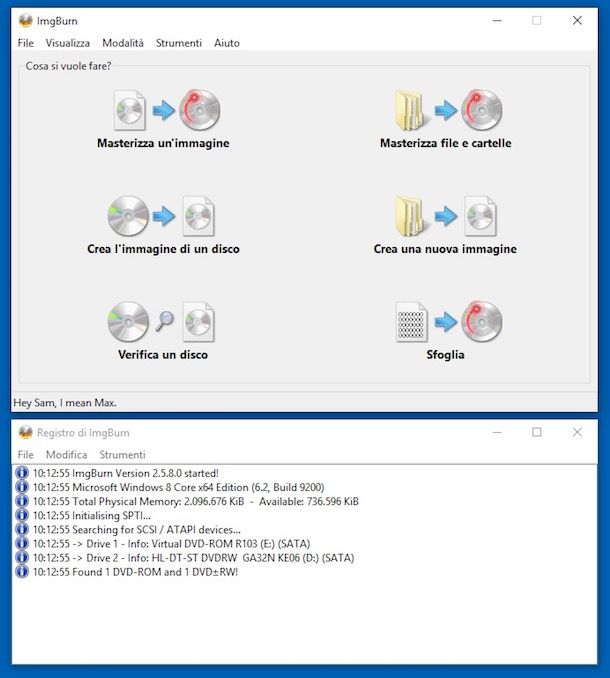Select log line 'Searching for SCSI / ATAPI devices...'
The height and width of the screenshot is (678, 610).
pos(137,530)
